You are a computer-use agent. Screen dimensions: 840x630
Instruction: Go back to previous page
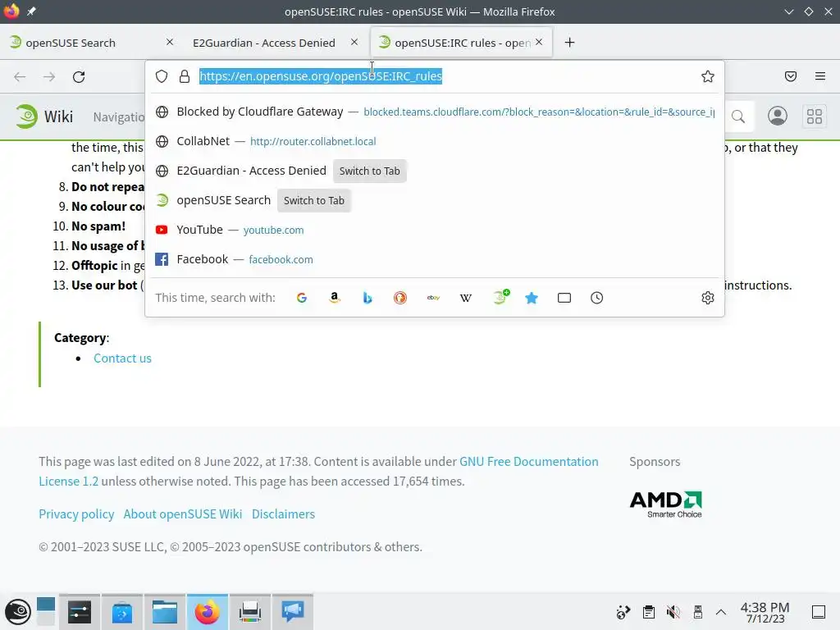click(x=20, y=76)
